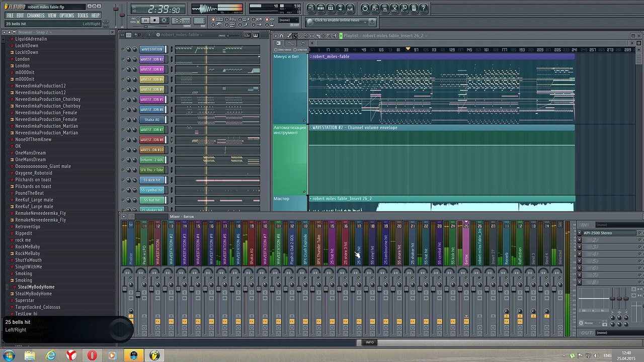Image resolution: width=644 pixels, height=362 pixels.
Task: Open the OPTIONS menu
Action: point(66,16)
